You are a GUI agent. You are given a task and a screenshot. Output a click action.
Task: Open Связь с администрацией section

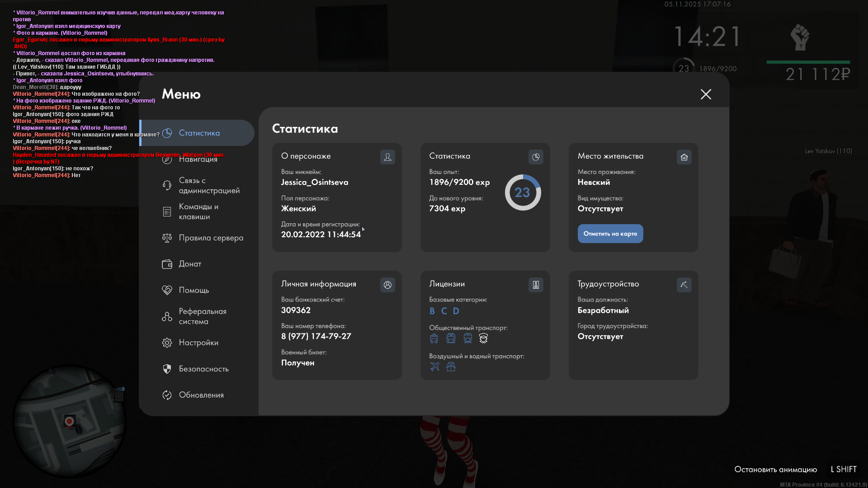coord(209,185)
